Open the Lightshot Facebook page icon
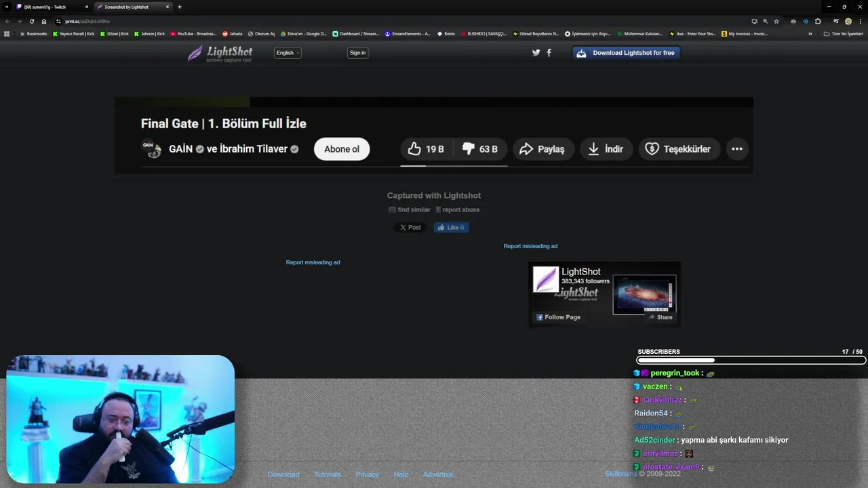The height and width of the screenshot is (488, 868). point(549,53)
